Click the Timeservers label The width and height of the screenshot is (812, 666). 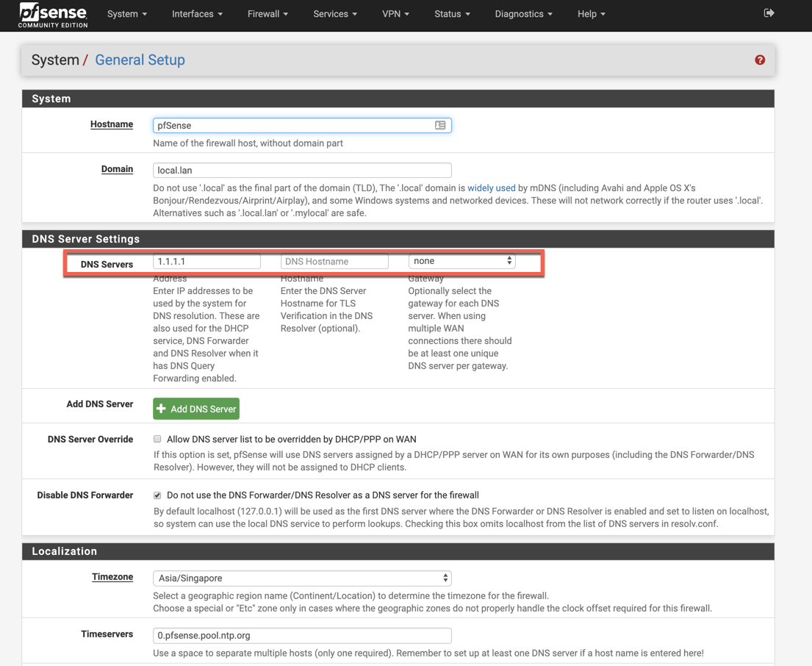(107, 634)
